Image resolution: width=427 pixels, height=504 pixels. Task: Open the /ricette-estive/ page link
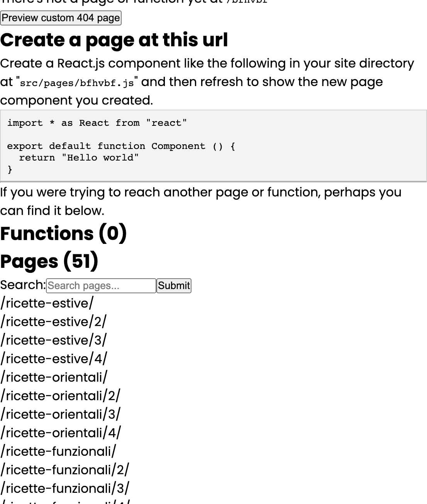tap(47, 303)
